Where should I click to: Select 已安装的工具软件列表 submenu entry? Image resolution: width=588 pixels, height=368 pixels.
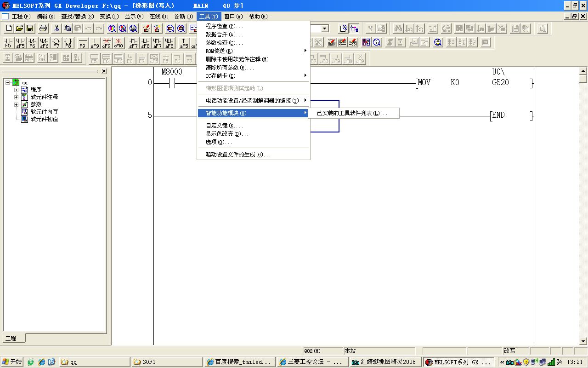pos(353,113)
